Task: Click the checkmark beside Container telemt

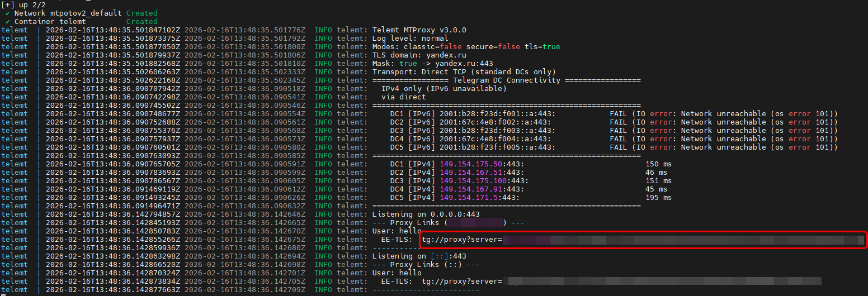Action: [8, 21]
